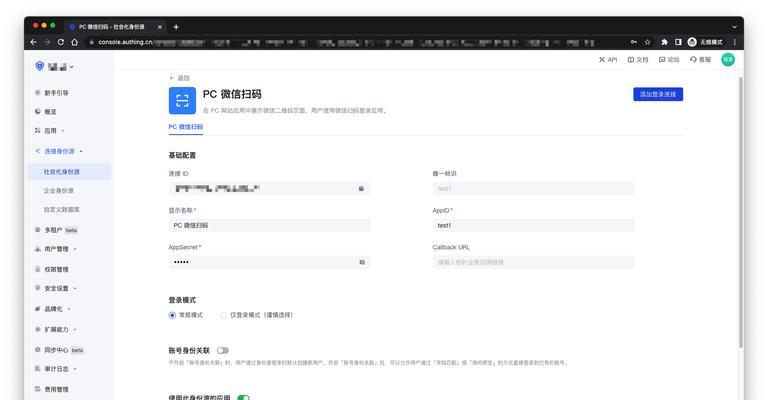The width and height of the screenshot is (768, 400).
Task: Open 多租户 beta in sidebar
Action: pos(56,230)
